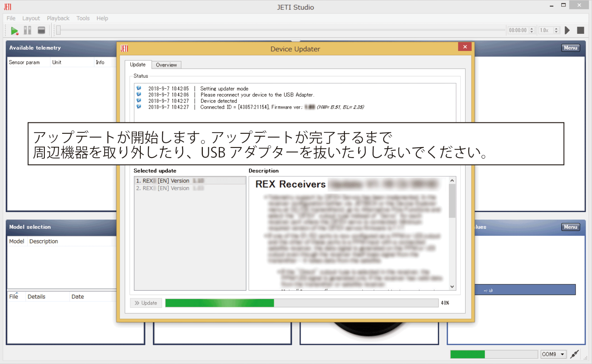Close the Device Updater dialog

pos(465,47)
